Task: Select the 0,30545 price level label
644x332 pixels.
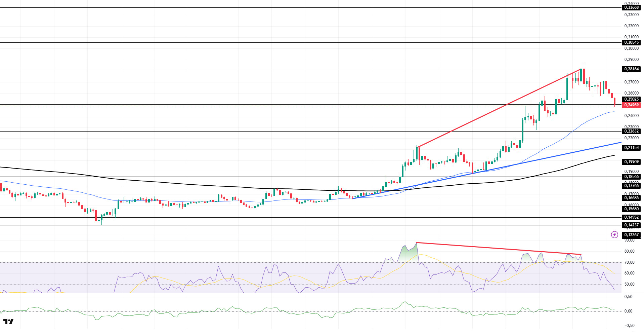Action: pyautogui.click(x=631, y=42)
